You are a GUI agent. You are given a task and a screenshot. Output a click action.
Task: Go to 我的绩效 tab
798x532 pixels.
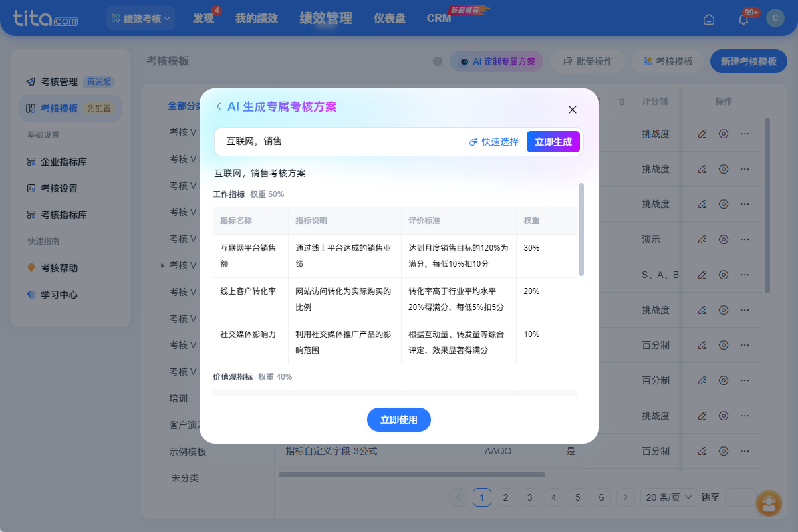tap(256, 19)
